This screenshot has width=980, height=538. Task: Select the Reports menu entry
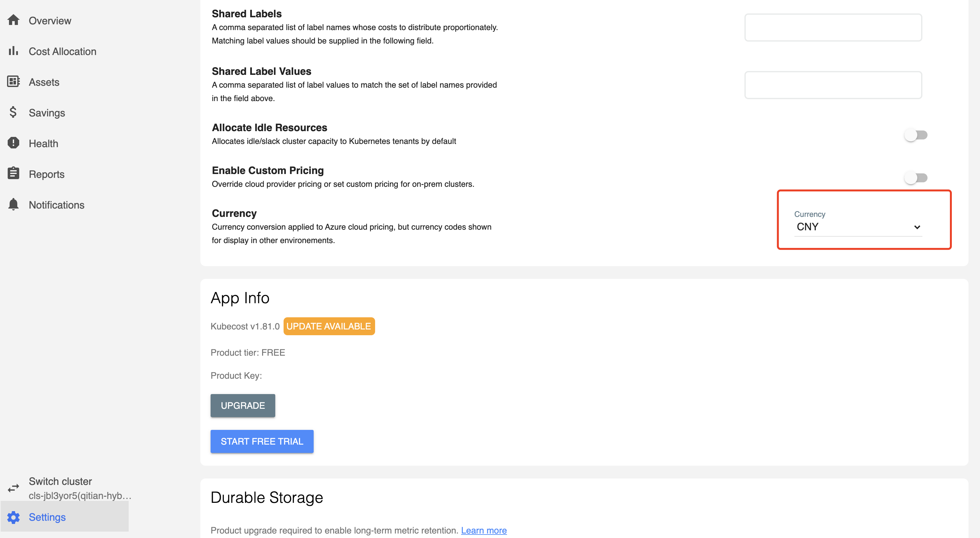(x=46, y=174)
